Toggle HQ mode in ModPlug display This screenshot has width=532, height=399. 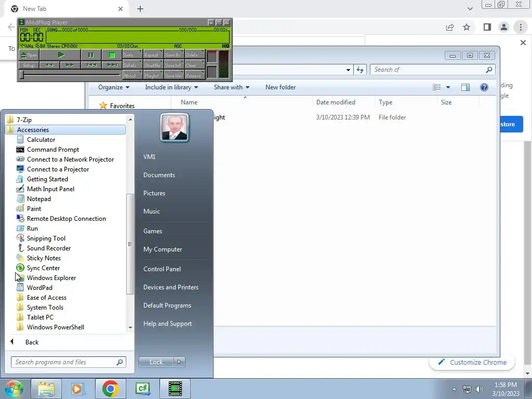(x=225, y=46)
